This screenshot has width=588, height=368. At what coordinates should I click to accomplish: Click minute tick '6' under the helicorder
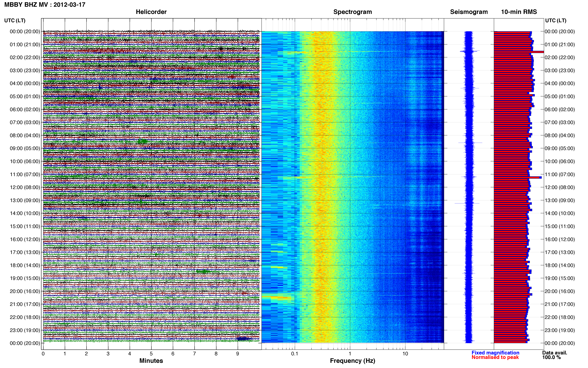point(173,354)
